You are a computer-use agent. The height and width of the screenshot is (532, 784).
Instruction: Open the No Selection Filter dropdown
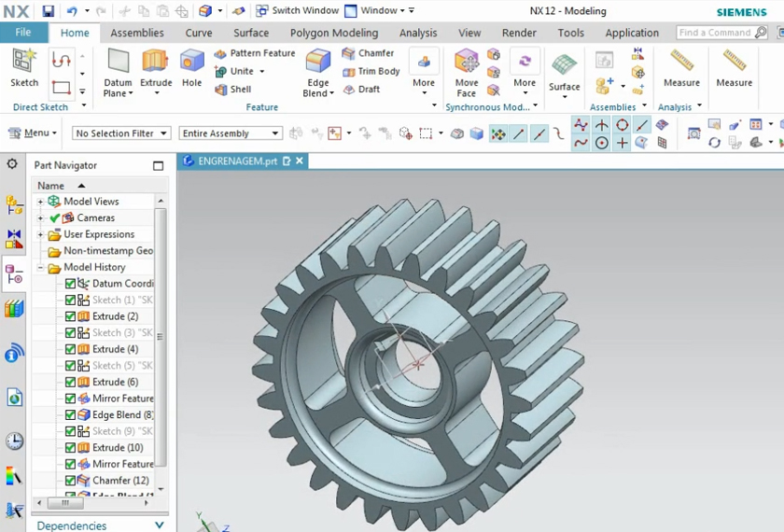[121, 133]
